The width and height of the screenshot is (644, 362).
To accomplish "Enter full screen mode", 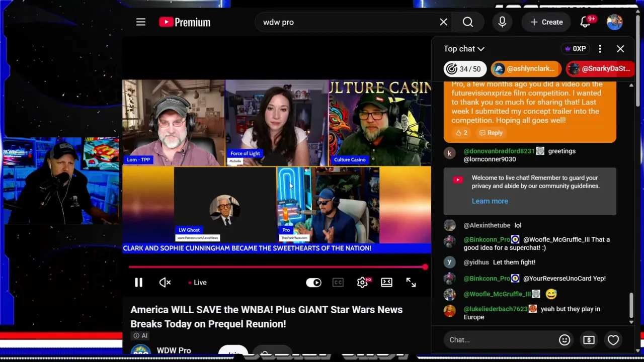I will 411,283.
